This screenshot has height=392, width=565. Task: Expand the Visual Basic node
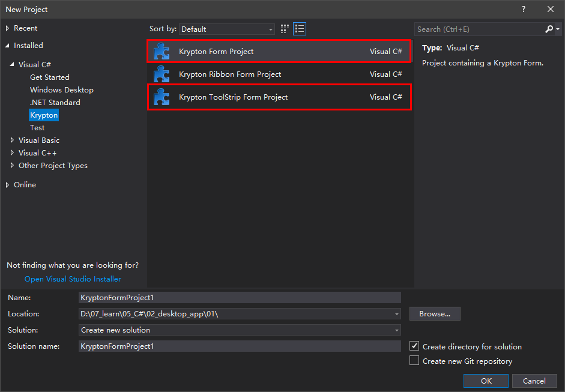13,140
